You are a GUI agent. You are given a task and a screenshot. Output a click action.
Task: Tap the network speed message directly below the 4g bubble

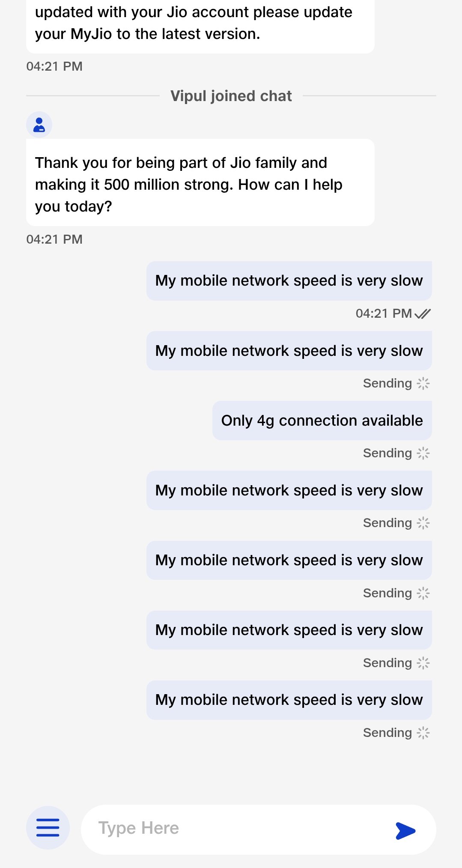[289, 490]
